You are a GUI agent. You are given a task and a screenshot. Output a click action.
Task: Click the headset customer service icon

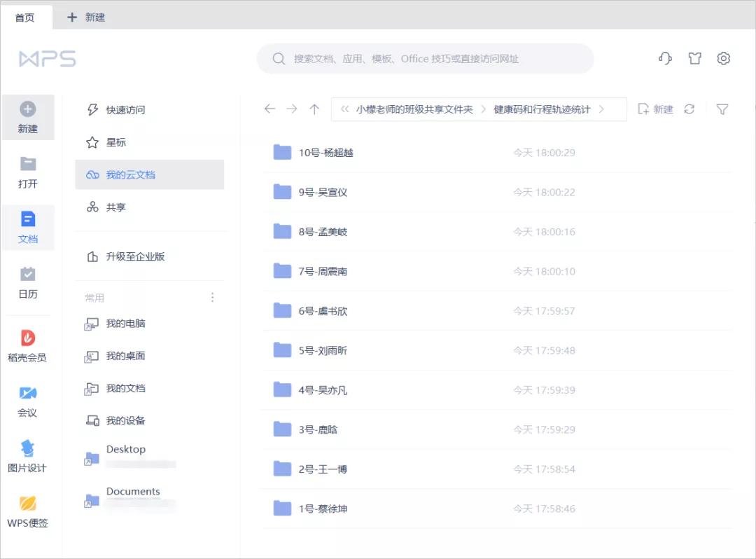pyautogui.click(x=664, y=59)
